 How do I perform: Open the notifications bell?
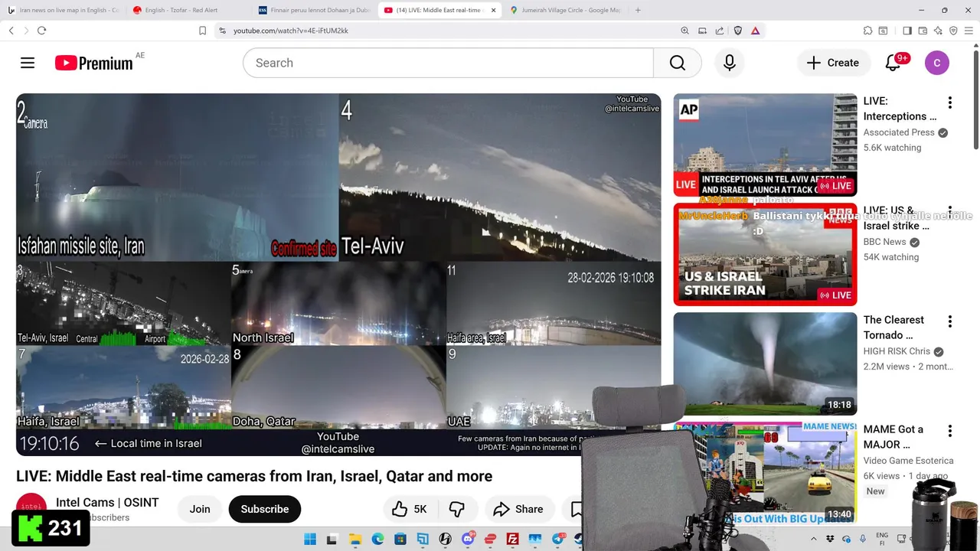(x=893, y=63)
